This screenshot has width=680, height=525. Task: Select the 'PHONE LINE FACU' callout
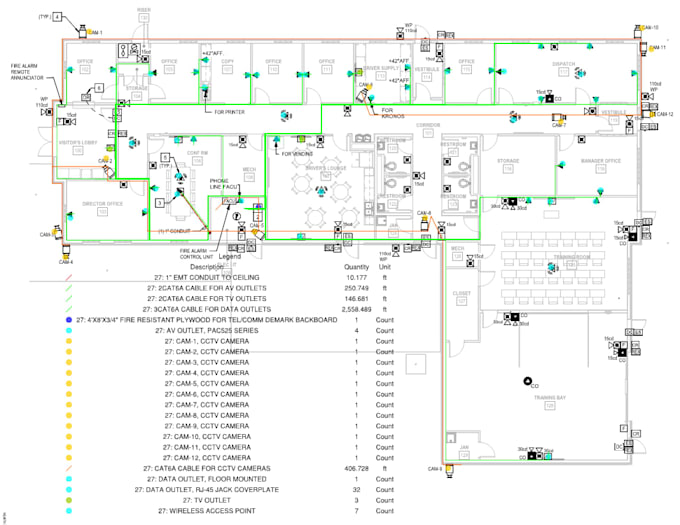pos(223,184)
